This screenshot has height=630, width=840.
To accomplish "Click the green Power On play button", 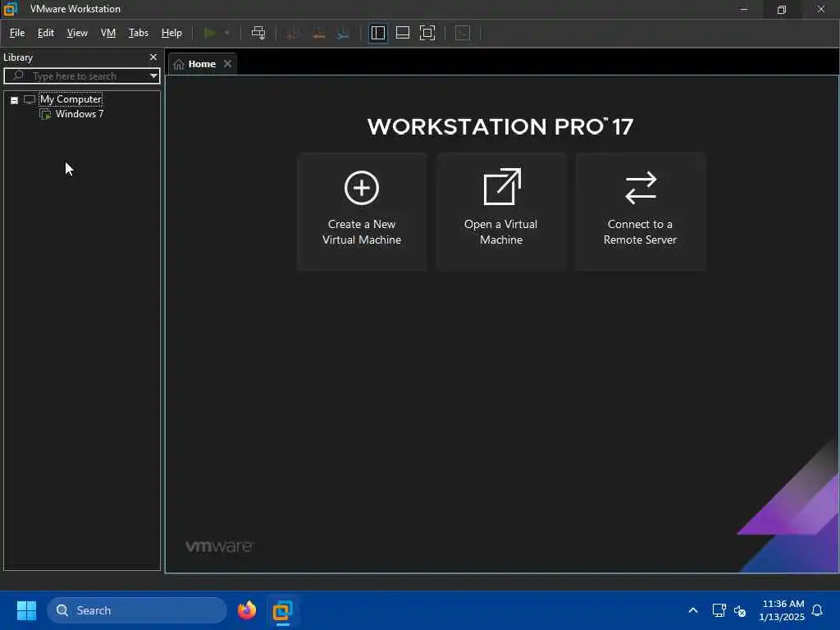I will pyautogui.click(x=209, y=33).
